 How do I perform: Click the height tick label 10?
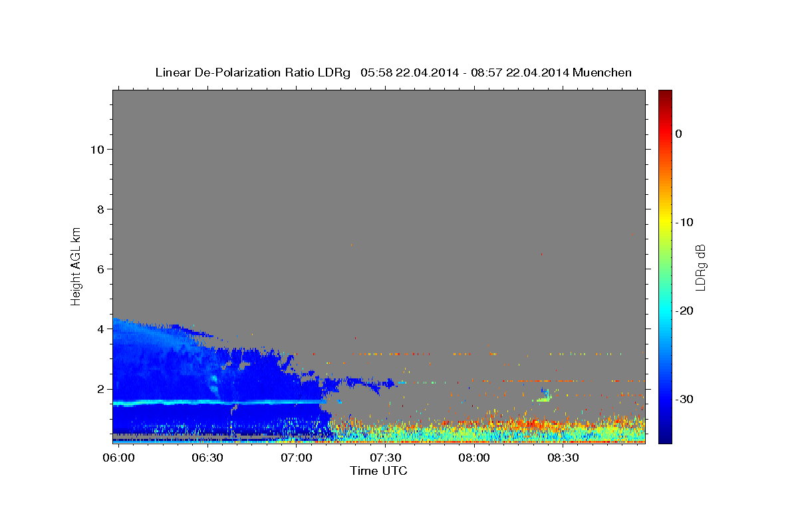[97, 150]
